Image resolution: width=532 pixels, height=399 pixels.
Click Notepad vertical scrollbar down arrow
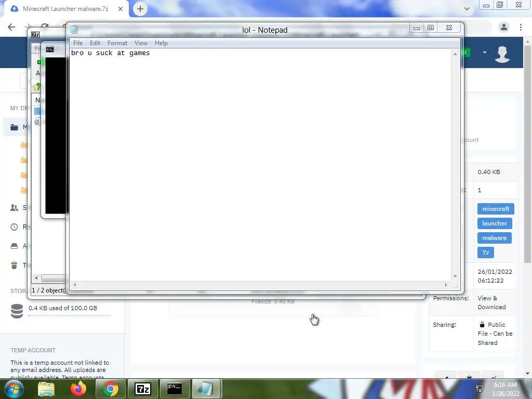[455, 276]
